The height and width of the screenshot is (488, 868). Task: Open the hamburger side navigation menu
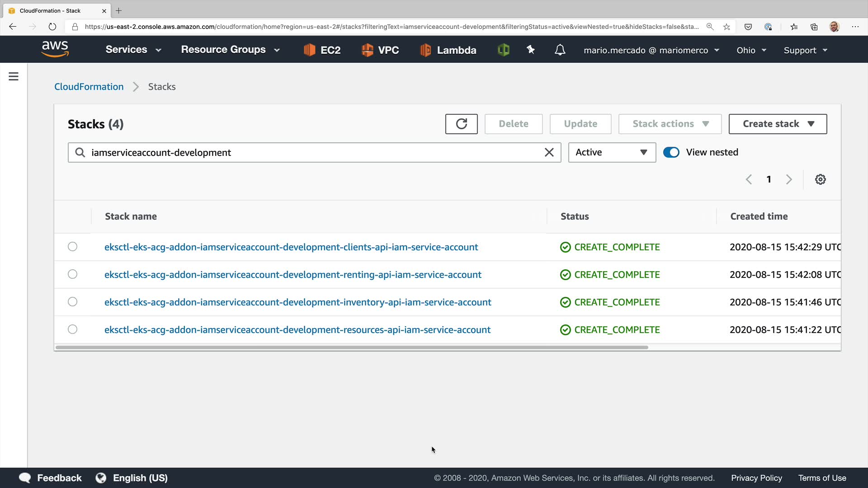tap(14, 76)
